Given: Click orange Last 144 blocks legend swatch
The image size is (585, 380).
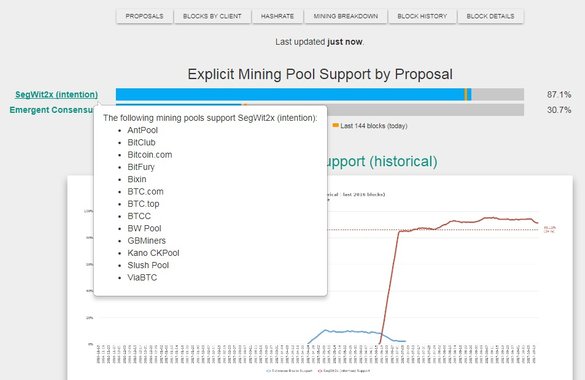Looking at the screenshot, I should 335,126.
